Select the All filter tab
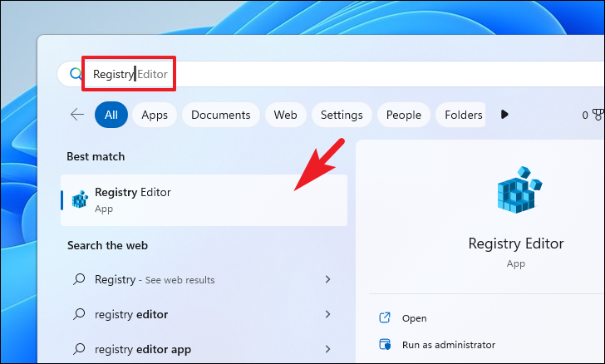 click(x=111, y=115)
